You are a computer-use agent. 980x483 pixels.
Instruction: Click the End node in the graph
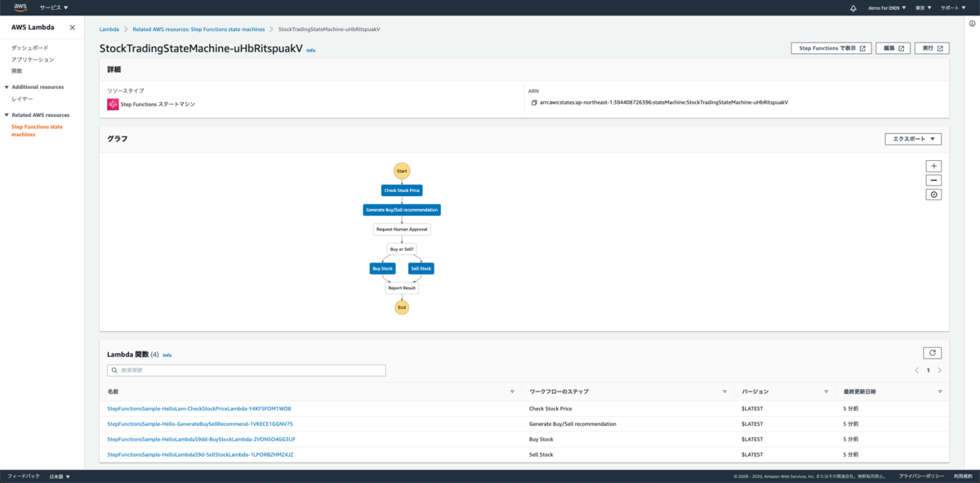coord(401,307)
